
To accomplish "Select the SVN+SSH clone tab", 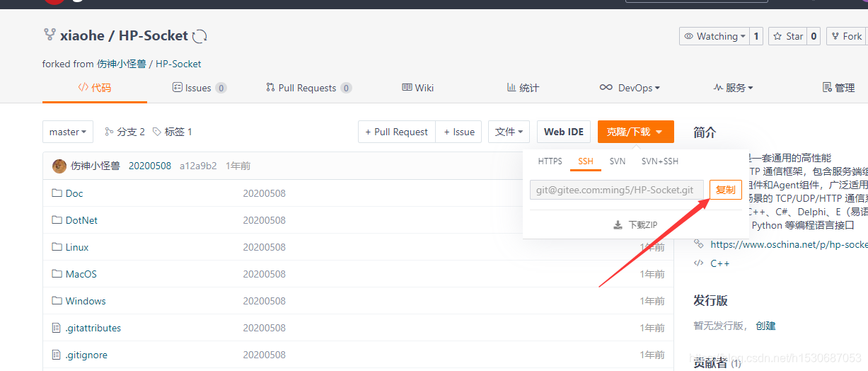I will coord(660,161).
